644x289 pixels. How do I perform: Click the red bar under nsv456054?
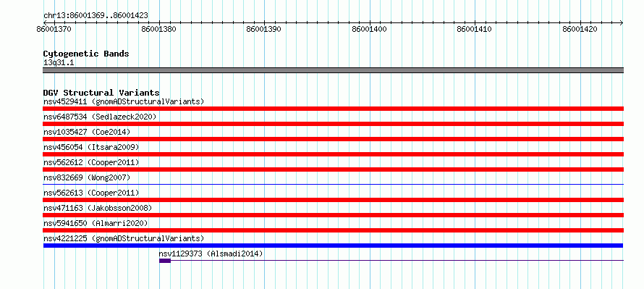tap(333, 154)
